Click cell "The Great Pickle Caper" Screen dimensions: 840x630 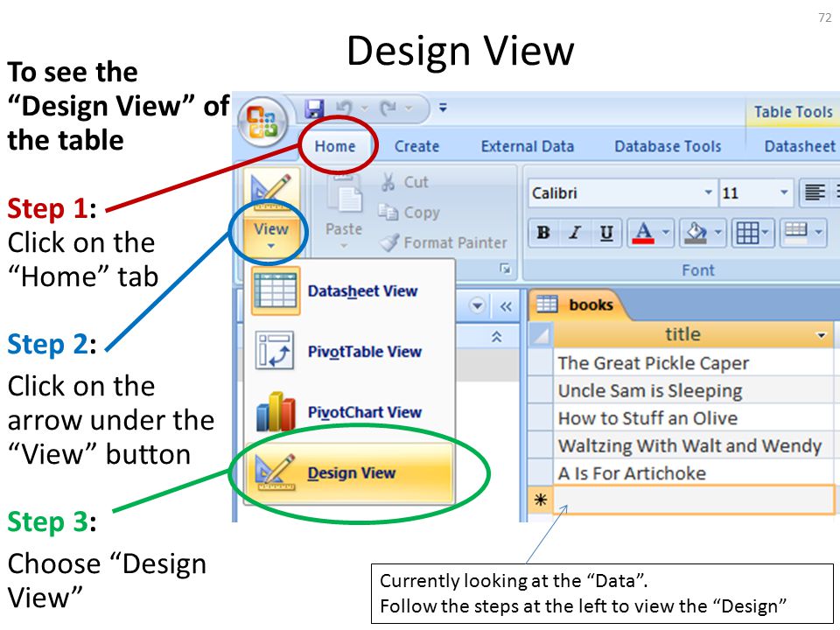[x=693, y=363]
